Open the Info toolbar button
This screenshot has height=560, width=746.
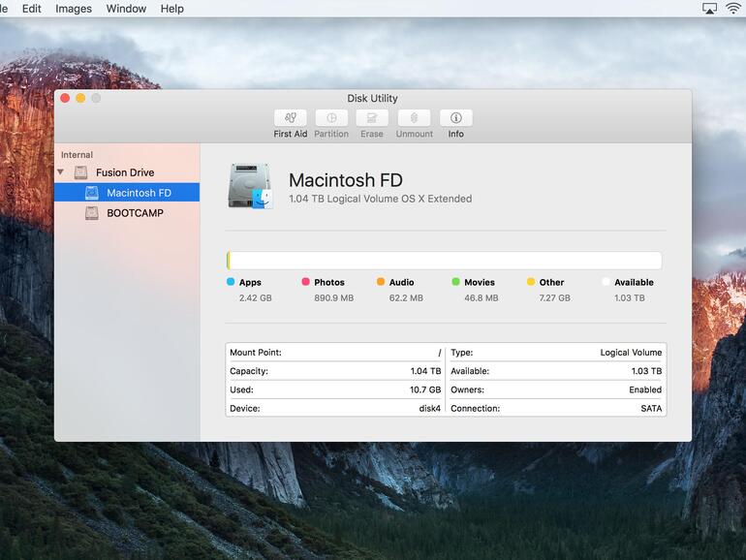point(455,118)
